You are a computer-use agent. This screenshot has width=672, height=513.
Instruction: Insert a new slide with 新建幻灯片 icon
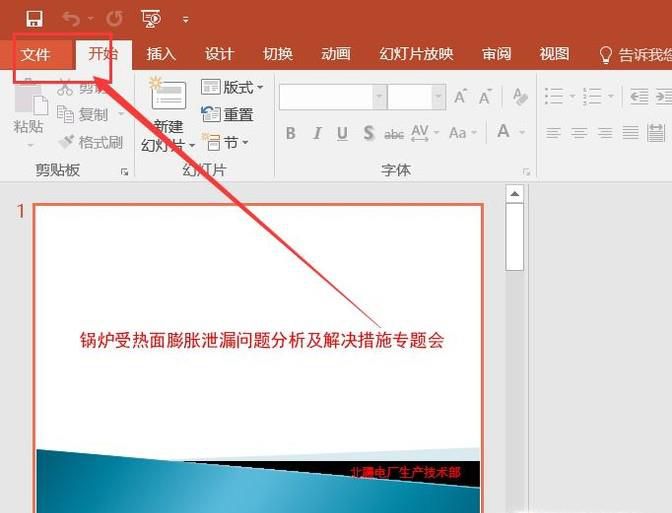pyautogui.click(x=168, y=94)
